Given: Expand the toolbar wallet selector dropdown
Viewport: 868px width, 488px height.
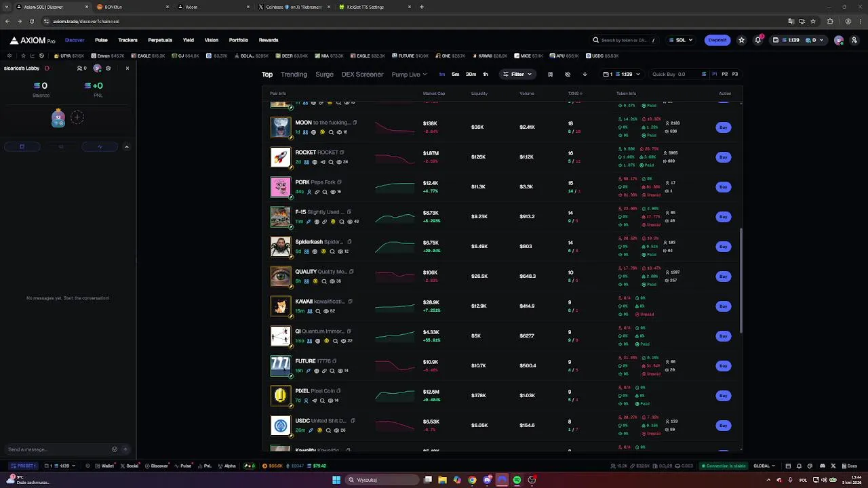Looking at the screenshot, I should pyautogui.click(x=621, y=74).
